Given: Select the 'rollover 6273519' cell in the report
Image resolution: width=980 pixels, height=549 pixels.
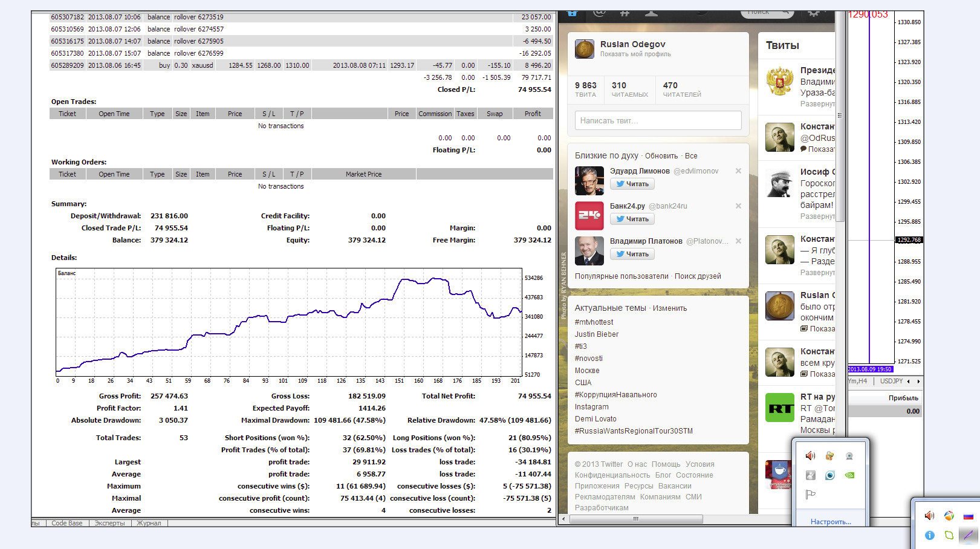Looking at the screenshot, I should (199, 17).
